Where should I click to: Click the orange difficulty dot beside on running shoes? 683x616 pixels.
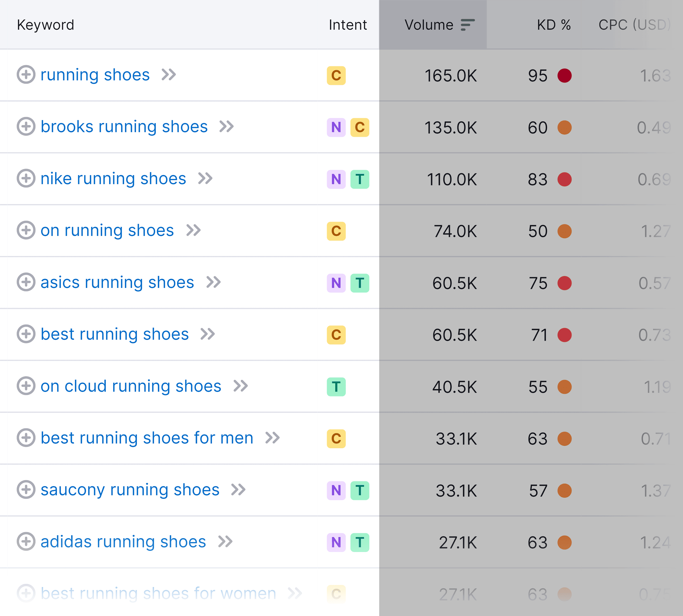pos(564,231)
